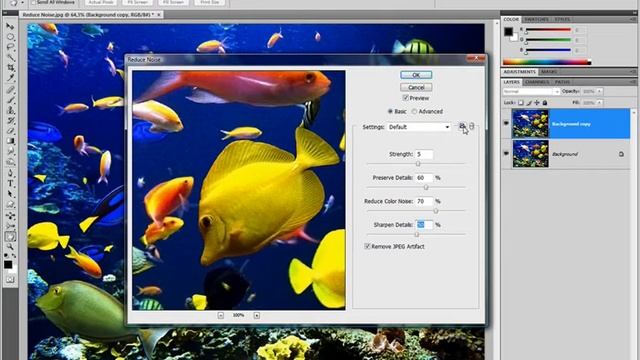Screen dimensions: 640x360
Task: Click Cancel in Reduce Noise dialog
Action: [x=416, y=87]
